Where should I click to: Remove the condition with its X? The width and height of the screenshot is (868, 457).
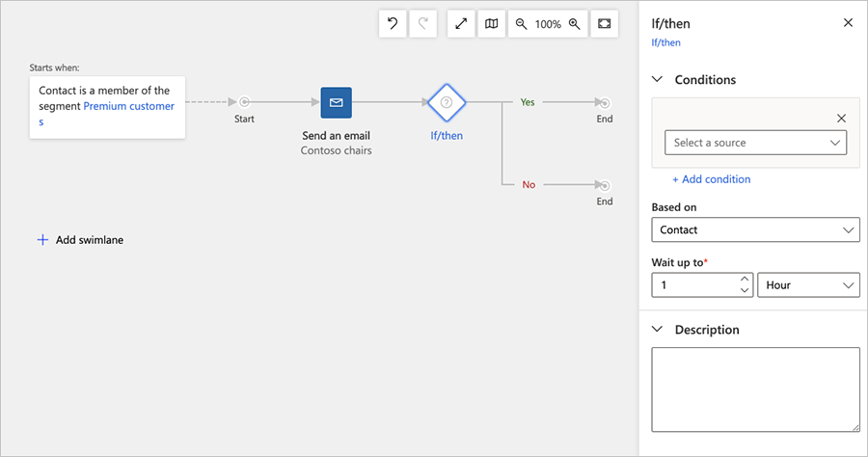[841, 119]
